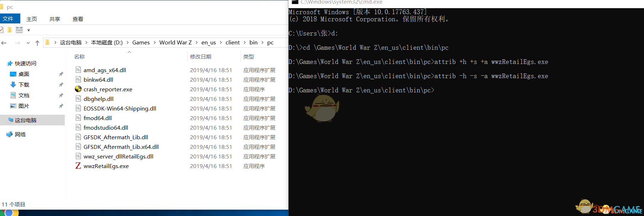
Task: Click the bin segment in the address bar
Action: (x=253, y=43)
